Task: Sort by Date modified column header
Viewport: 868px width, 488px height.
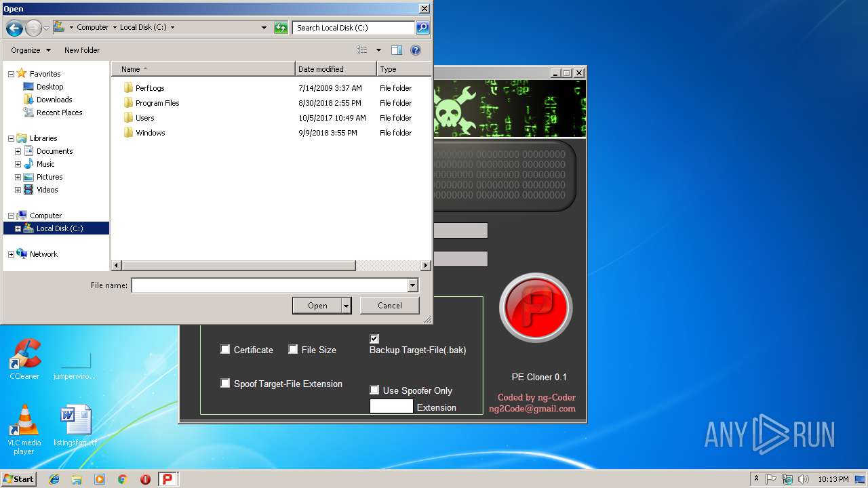Action: tap(336, 69)
